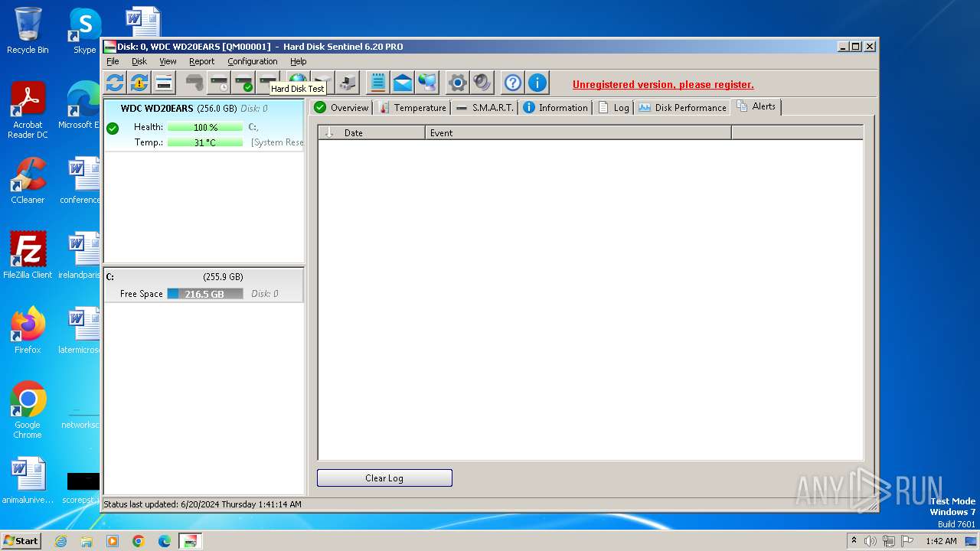Select the Firefox desktop icon
The image size is (980, 551).
tap(28, 331)
